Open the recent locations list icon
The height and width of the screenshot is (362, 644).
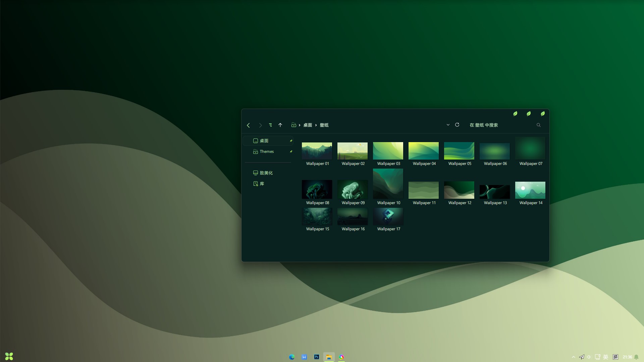click(x=270, y=125)
